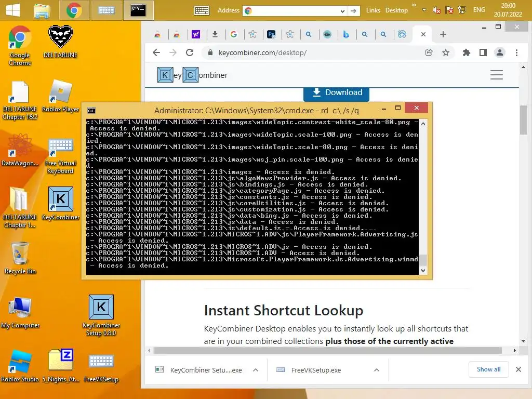
Task: Open the clock showing 20:00
Action: pos(508,10)
